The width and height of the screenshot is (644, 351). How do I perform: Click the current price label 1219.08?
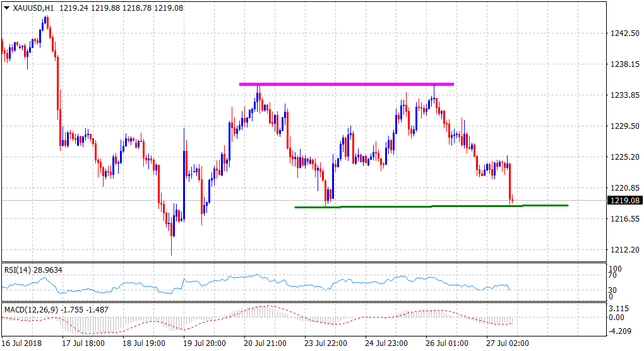pyautogui.click(x=625, y=200)
